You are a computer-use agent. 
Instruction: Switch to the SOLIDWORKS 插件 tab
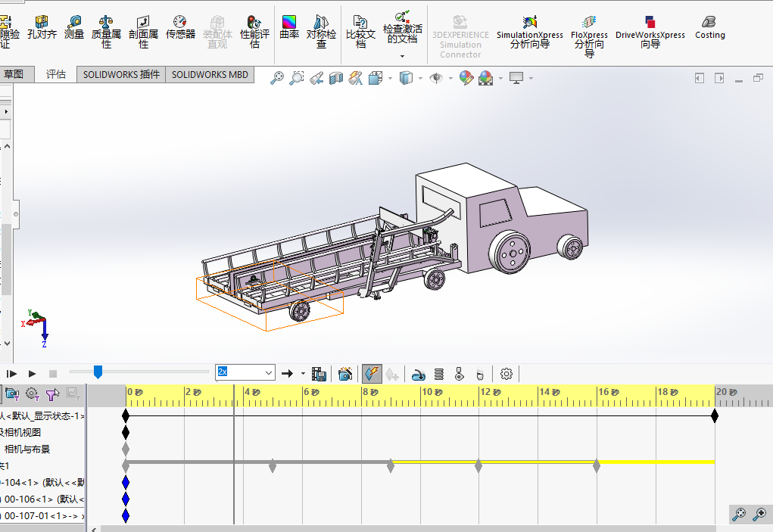pos(121,74)
